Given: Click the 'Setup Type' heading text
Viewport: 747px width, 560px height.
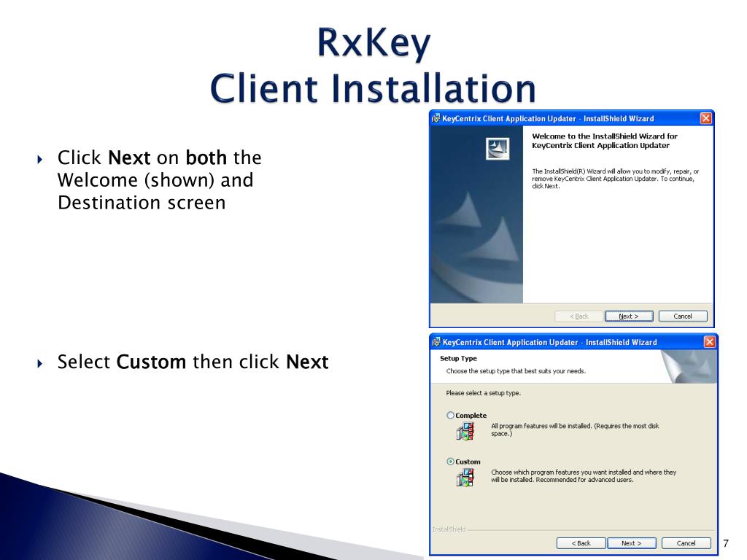Looking at the screenshot, I should tap(458, 359).
